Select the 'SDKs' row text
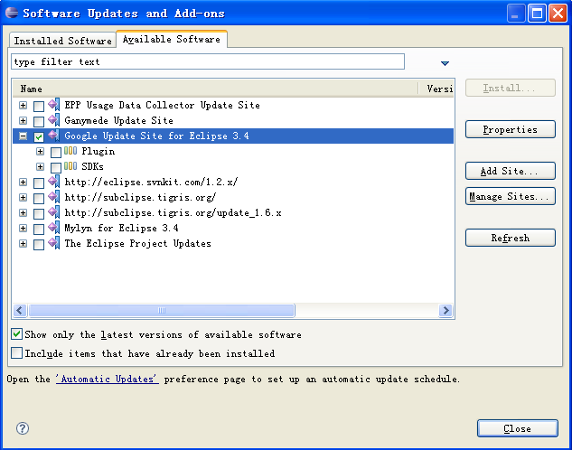The height and width of the screenshot is (450, 572). (x=92, y=166)
